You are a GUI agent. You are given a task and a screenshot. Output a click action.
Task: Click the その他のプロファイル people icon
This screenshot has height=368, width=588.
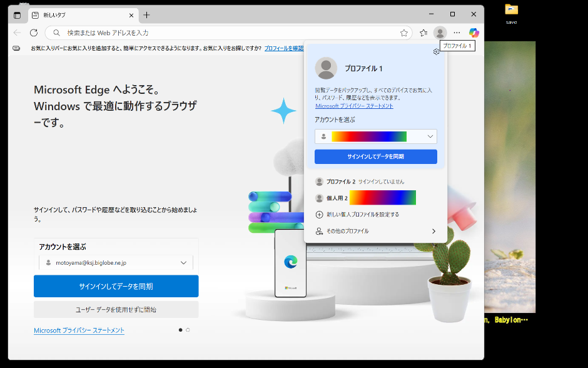[x=319, y=231]
